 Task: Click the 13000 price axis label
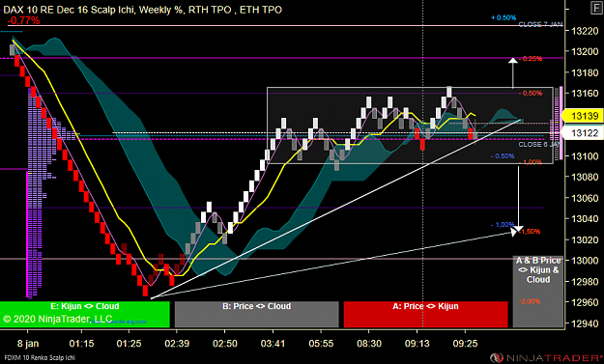pos(585,261)
